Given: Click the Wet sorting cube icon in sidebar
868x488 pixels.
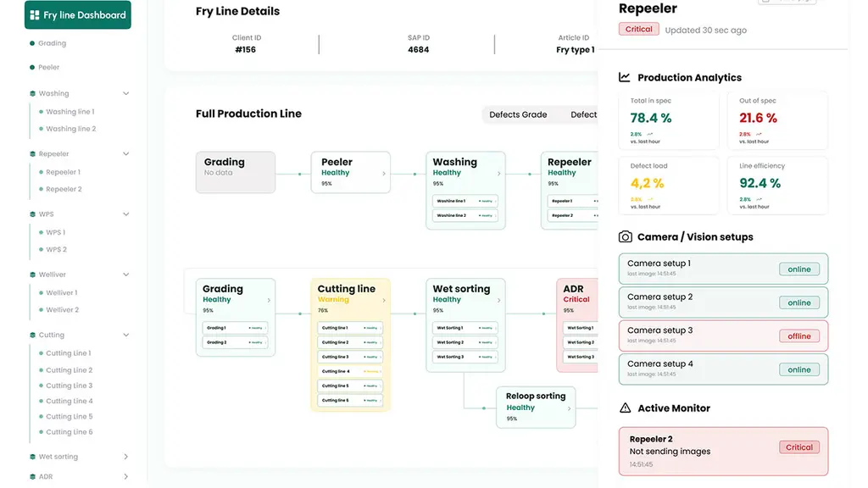Looking at the screenshot, I should click(x=32, y=457).
